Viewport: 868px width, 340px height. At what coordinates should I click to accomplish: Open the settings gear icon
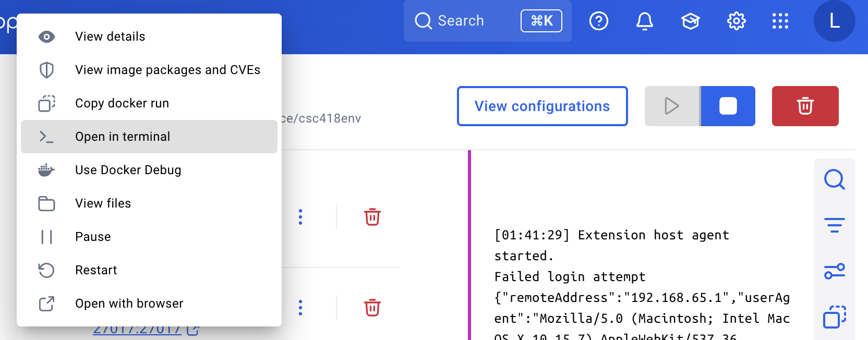[736, 21]
